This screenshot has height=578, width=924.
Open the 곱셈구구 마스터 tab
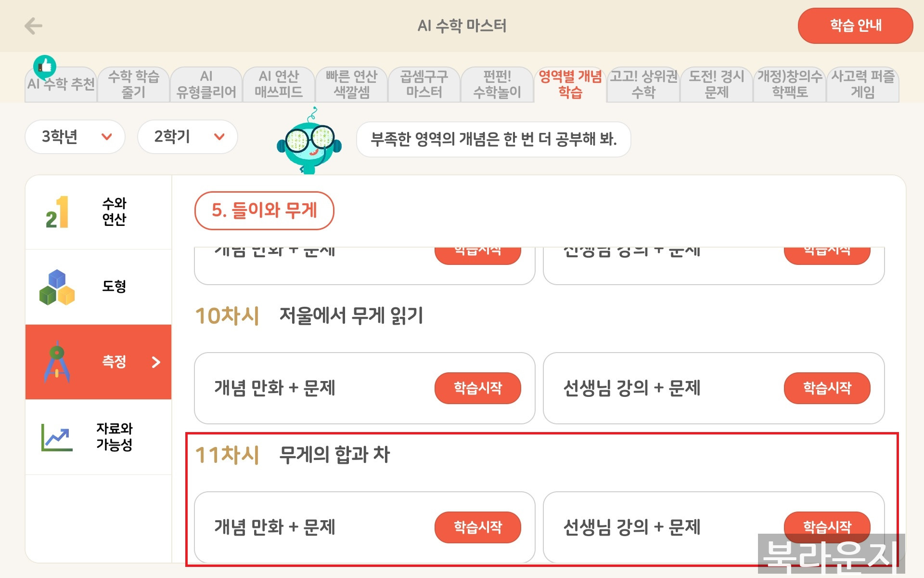(x=424, y=84)
